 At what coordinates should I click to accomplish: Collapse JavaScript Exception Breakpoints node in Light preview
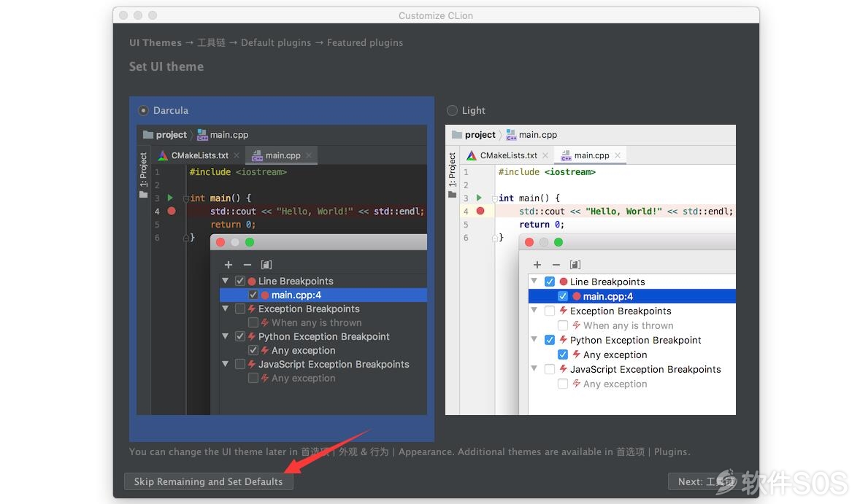pyautogui.click(x=534, y=368)
